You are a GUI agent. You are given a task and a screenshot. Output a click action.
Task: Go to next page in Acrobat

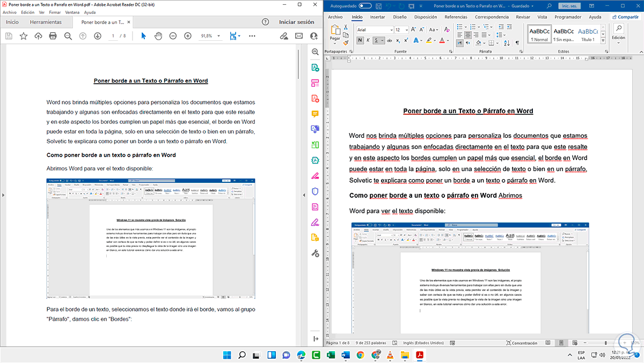point(97,36)
